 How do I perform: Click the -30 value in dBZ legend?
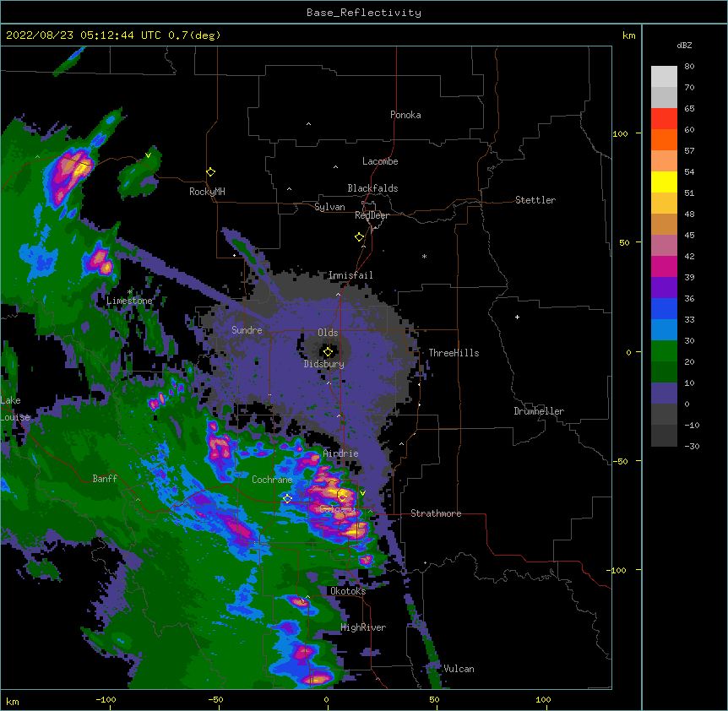[x=692, y=446]
